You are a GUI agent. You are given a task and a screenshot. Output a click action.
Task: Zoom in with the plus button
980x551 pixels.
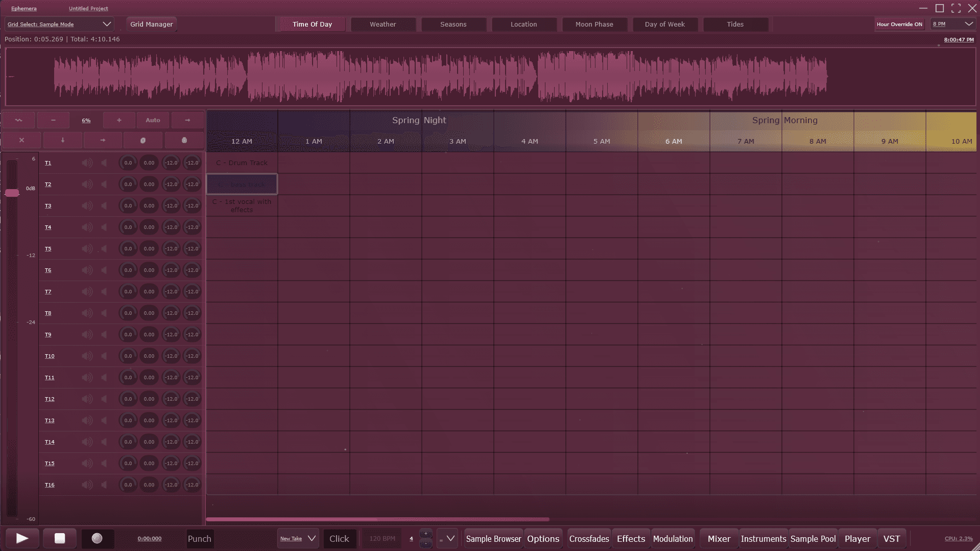pos(119,120)
